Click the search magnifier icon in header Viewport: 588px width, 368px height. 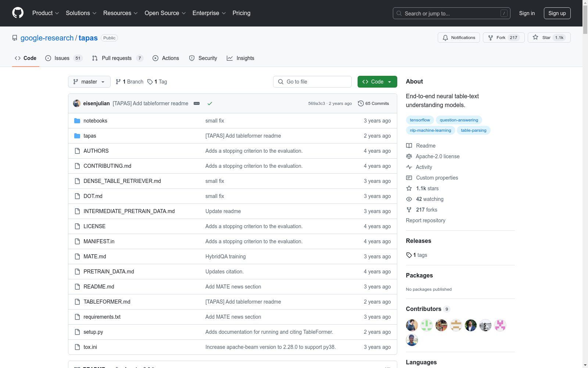(x=399, y=13)
